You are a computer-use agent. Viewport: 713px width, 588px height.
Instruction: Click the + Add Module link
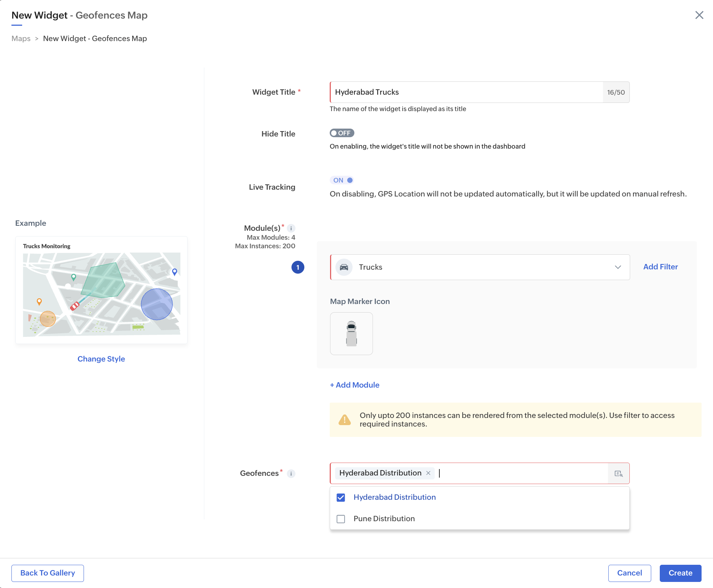[354, 385]
